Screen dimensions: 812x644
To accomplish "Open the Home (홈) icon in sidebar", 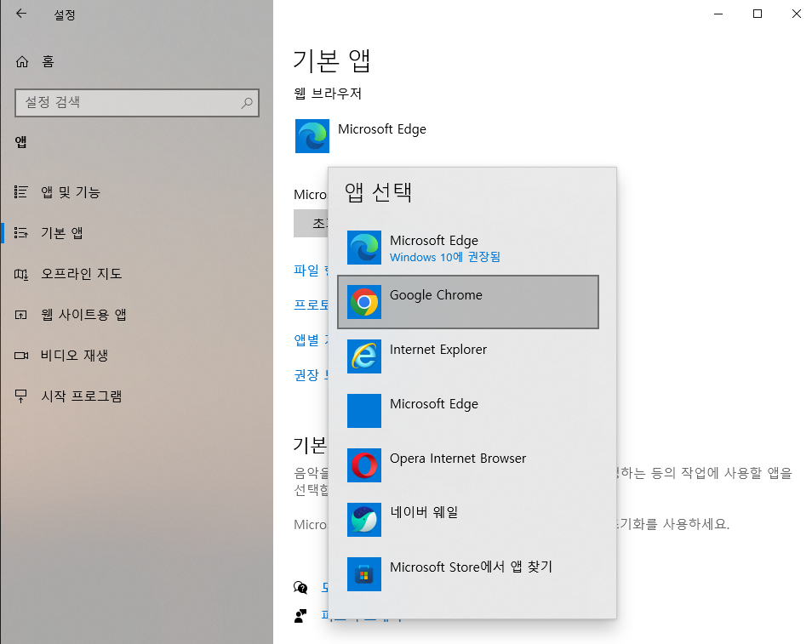I will 22,62.
